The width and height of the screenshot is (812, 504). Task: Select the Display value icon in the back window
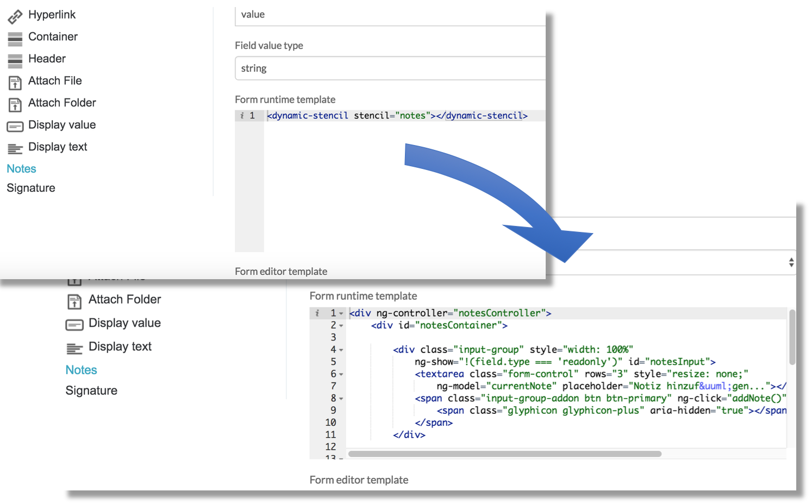[74, 325]
